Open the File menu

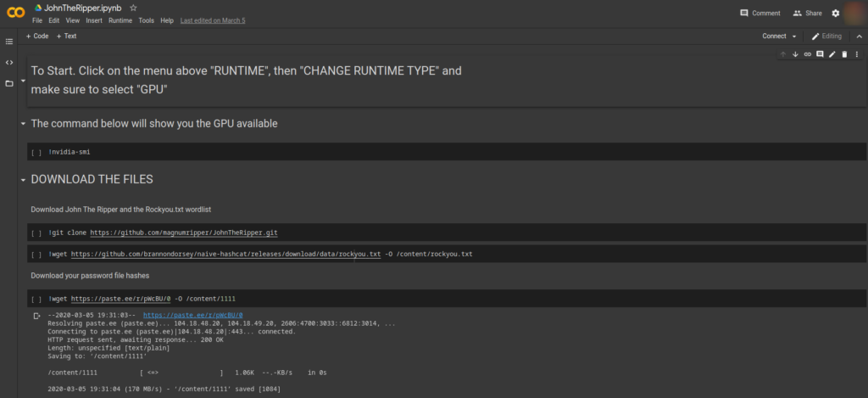pyautogui.click(x=37, y=20)
